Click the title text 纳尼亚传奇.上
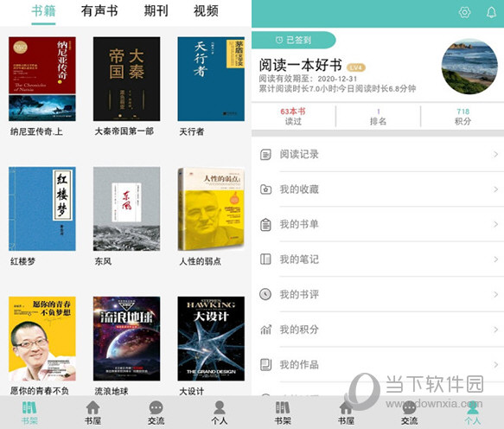Viewport: 504px width, 429px height. 36,131
